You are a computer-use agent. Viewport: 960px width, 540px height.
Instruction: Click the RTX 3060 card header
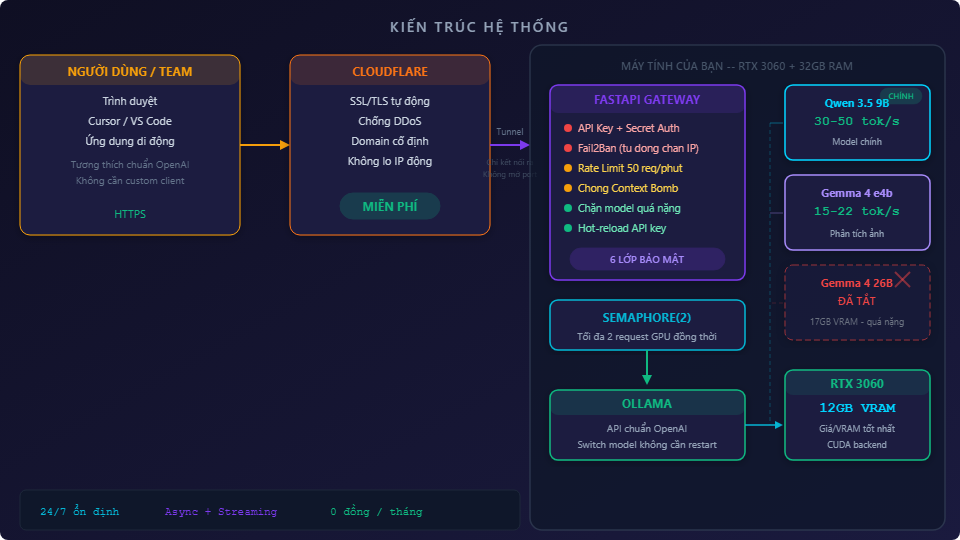tap(857, 383)
